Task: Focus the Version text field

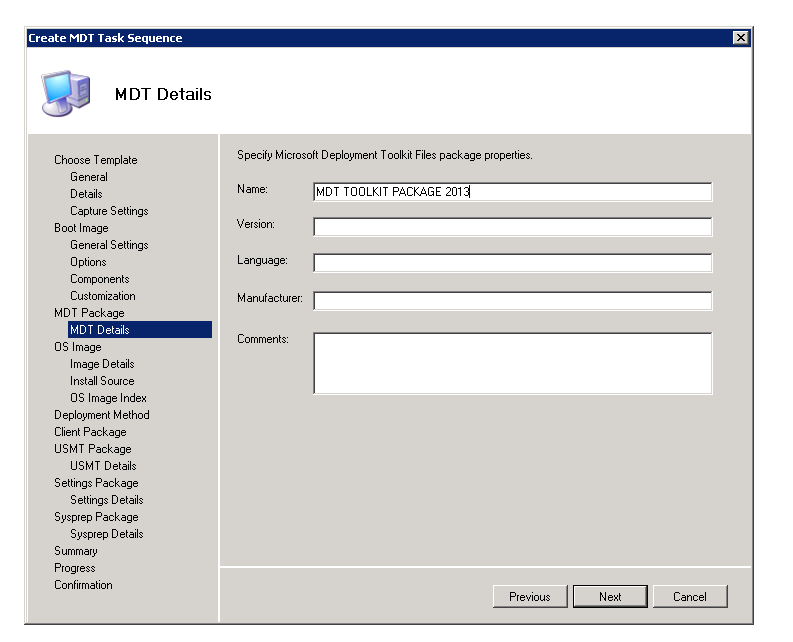Action: (x=512, y=227)
